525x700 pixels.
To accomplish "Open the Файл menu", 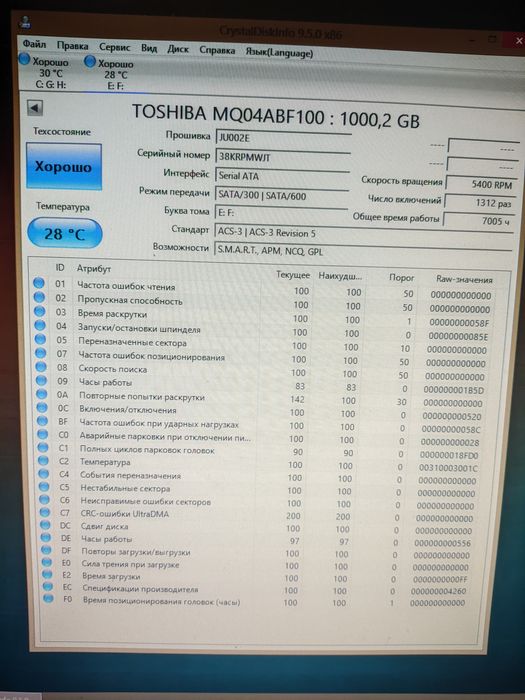I will (34, 44).
